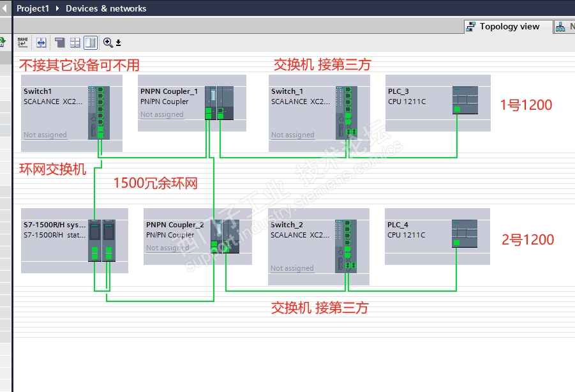
Task: Select the PLC_4 CPU 1211C device icon
Action: coord(465,234)
